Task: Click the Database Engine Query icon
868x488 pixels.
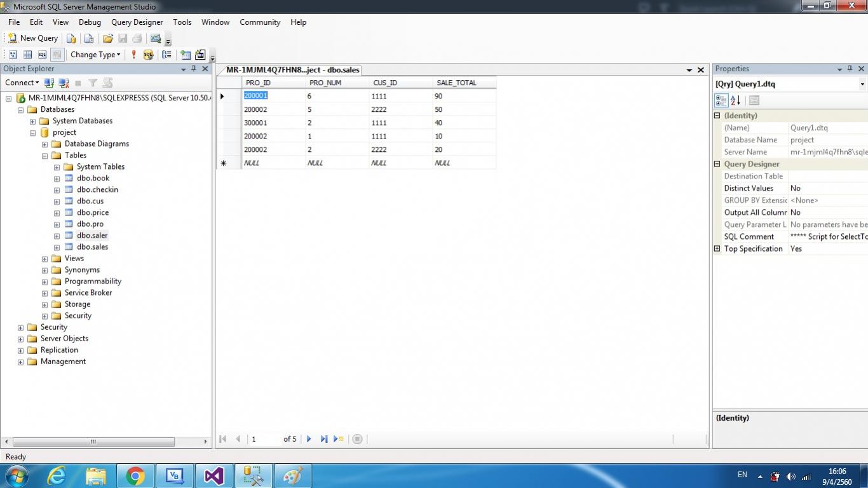Action: [71, 38]
